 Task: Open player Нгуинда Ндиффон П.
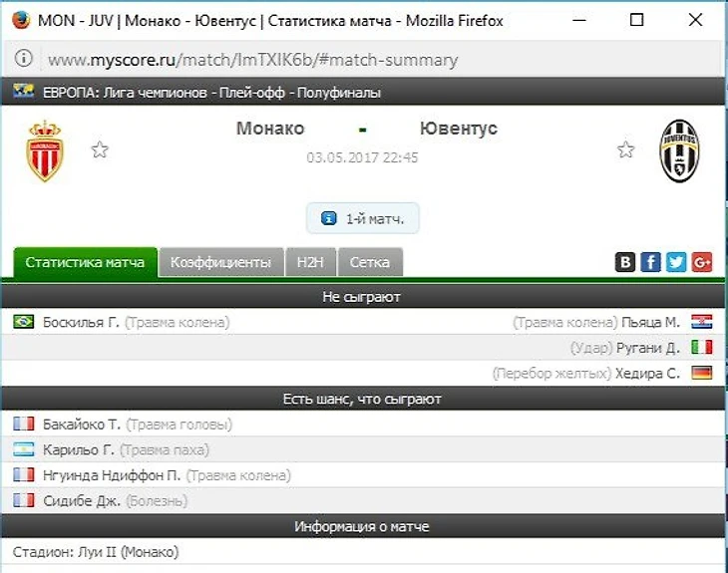[112, 475]
